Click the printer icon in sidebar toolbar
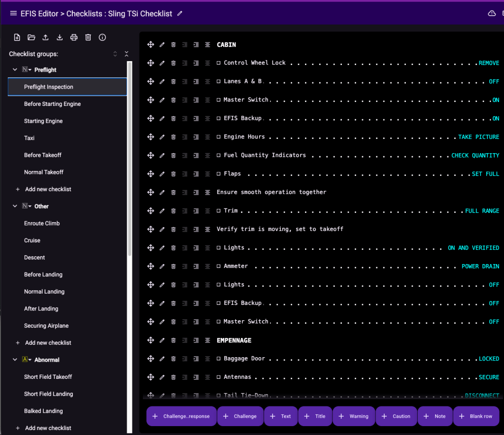This screenshot has width=504, height=435. pos(74,37)
